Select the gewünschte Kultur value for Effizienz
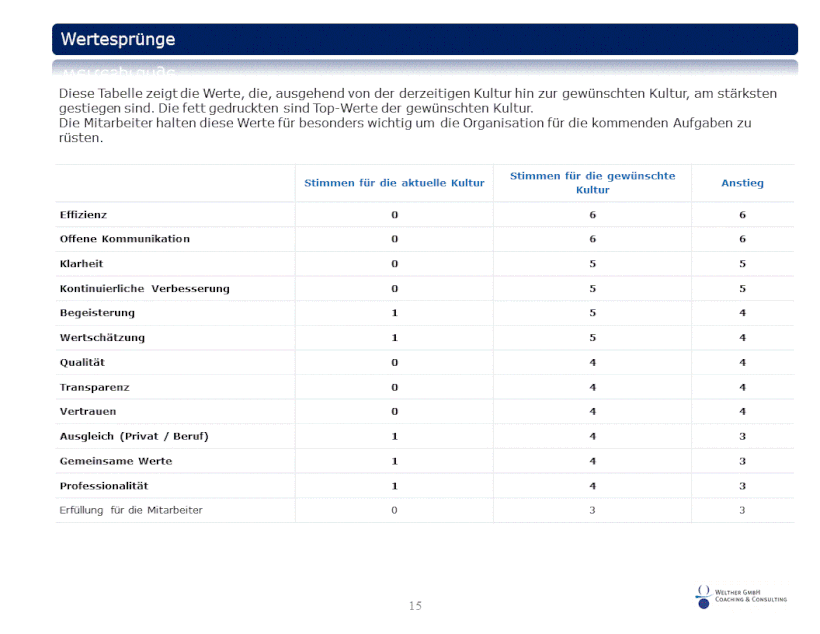This screenshot has height=634, width=820. click(593, 214)
